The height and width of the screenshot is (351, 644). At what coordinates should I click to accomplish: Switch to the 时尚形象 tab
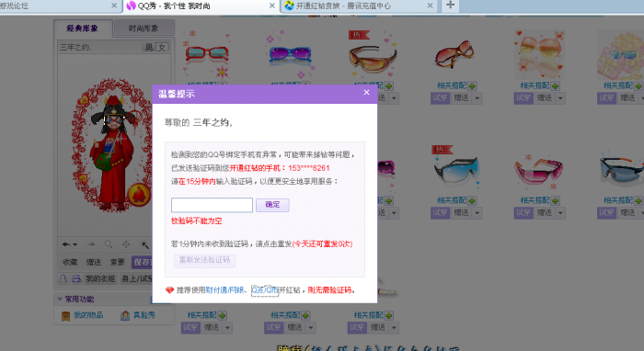(144, 28)
